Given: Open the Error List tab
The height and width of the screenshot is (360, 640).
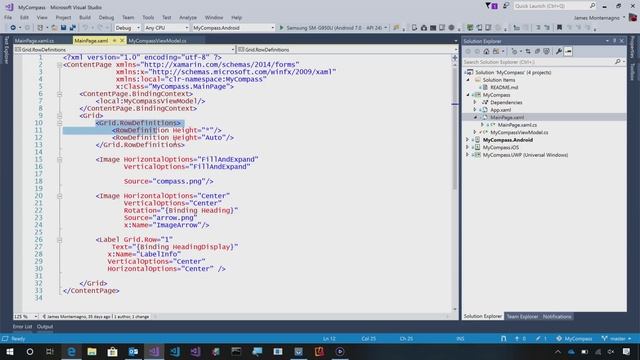Looking at the screenshot, I should tap(22, 327).
